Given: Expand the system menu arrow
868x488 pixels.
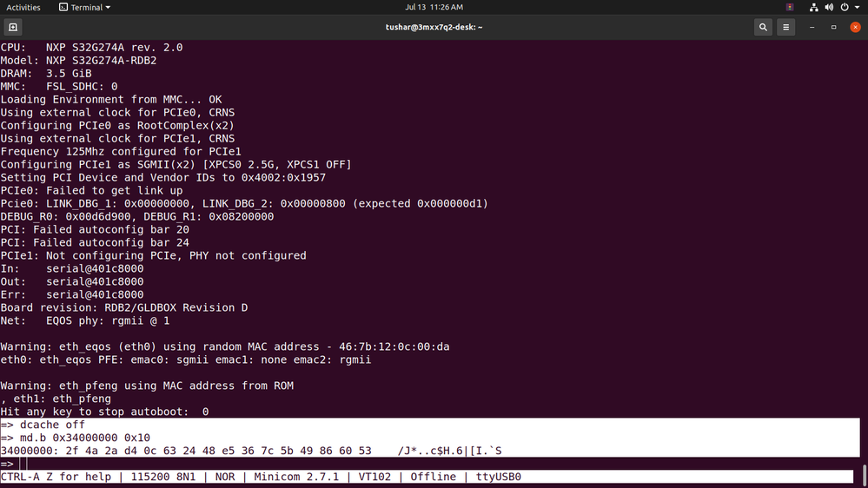Looking at the screenshot, I should (857, 8).
